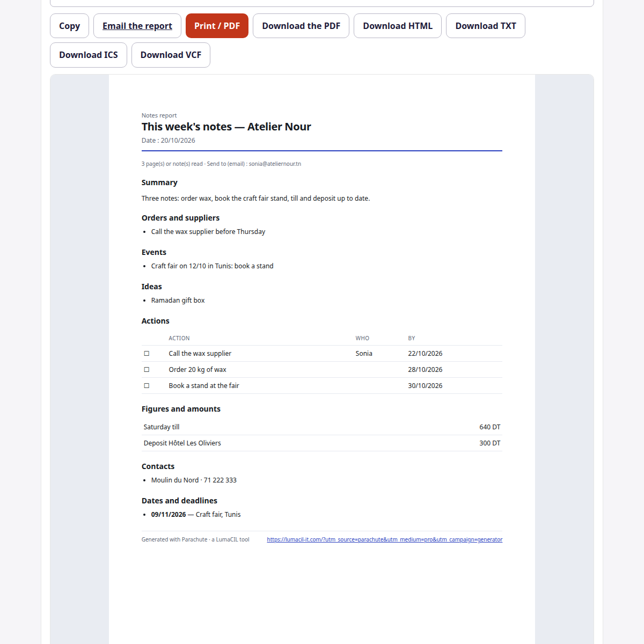The image size is (644, 644).
Task: Click the date 22/10/2026
Action: click(x=425, y=354)
